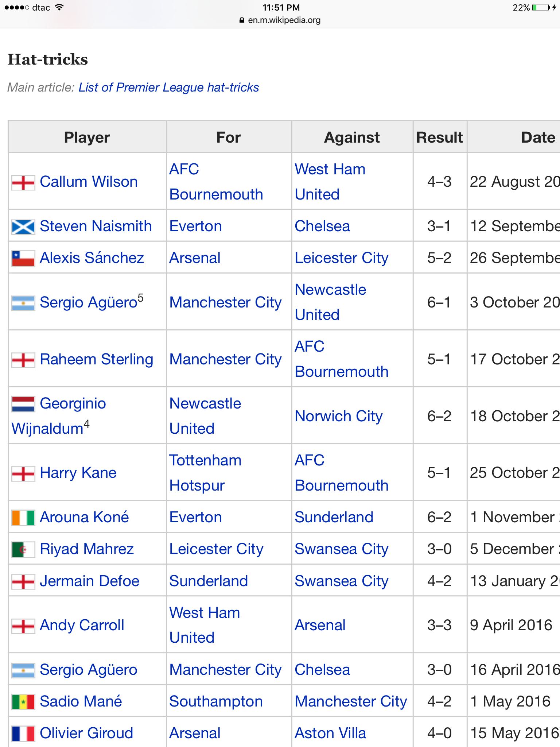Screen dimensions: 560x747
Task: Click the Player column header
Action: point(87,138)
